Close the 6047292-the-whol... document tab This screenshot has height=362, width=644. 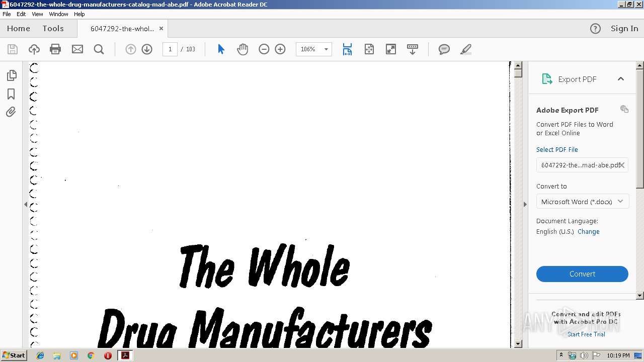tap(161, 29)
